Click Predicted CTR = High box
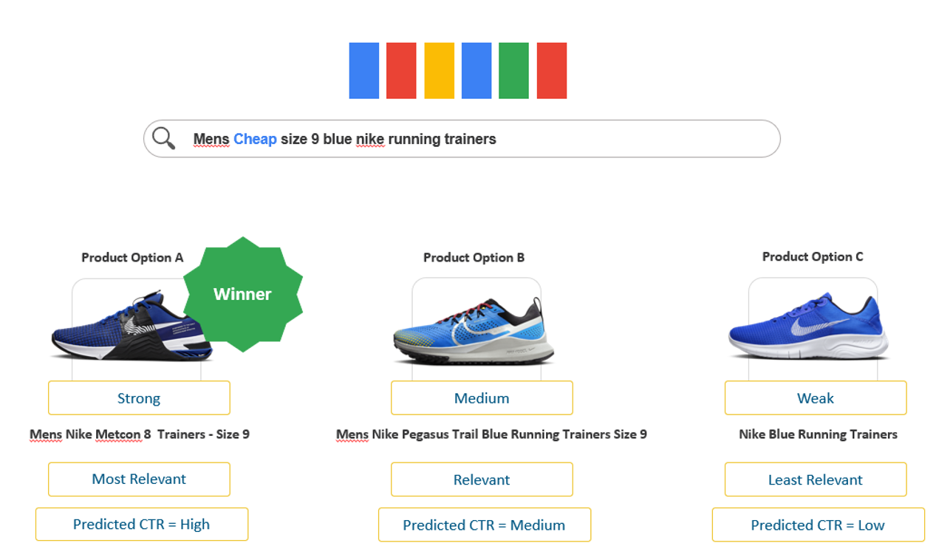The image size is (936, 560). pyautogui.click(x=142, y=525)
